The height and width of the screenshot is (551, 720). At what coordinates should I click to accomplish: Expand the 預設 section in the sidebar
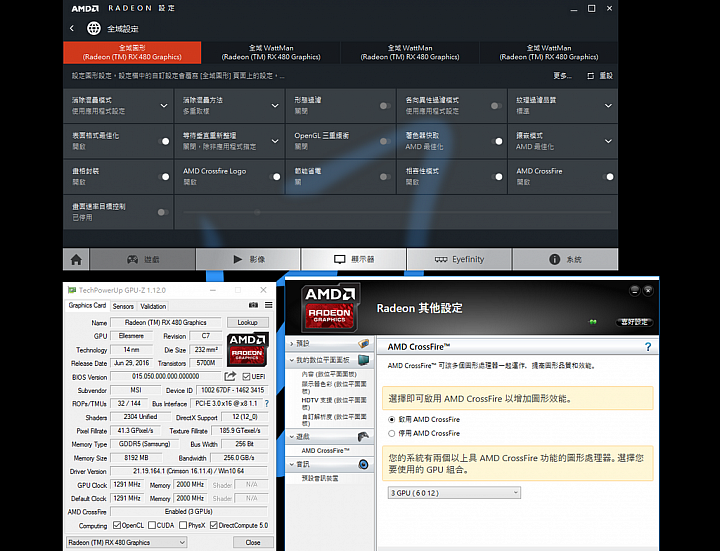point(292,343)
